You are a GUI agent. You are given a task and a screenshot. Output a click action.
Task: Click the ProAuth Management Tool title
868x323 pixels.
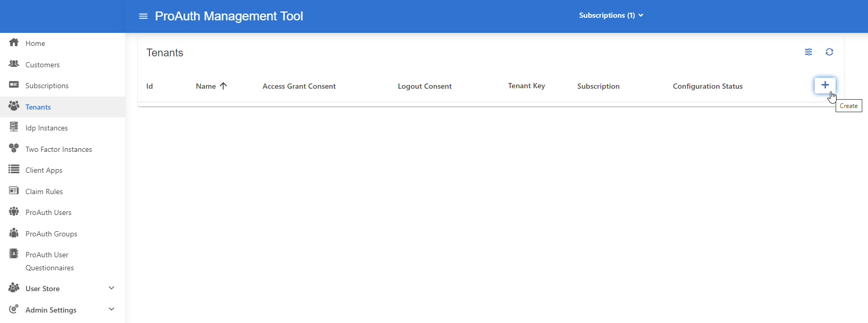click(229, 16)
